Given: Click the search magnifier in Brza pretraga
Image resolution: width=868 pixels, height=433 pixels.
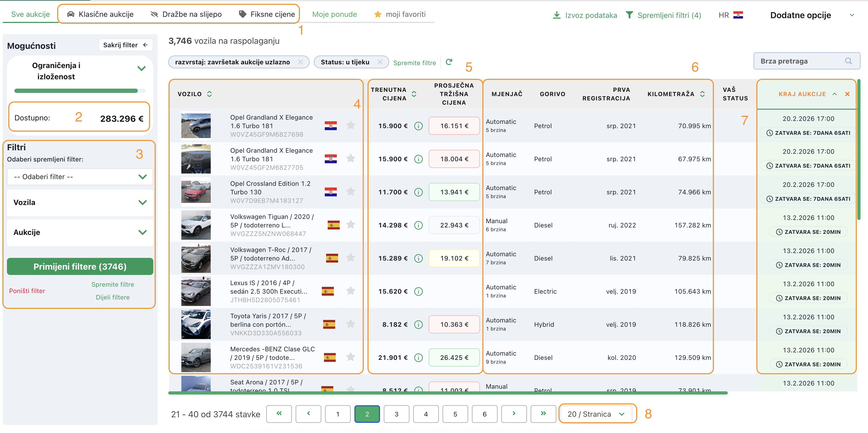Looking at the screenshot, I should point(848,61).
